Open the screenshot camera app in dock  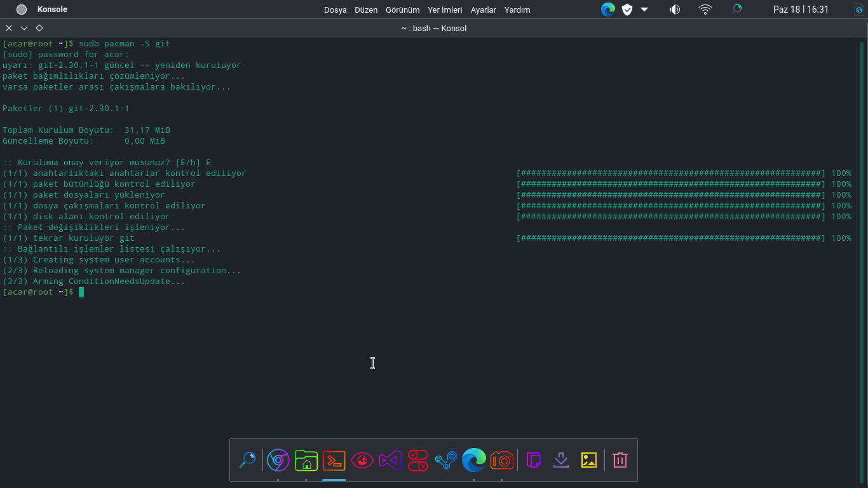(501, 460)
